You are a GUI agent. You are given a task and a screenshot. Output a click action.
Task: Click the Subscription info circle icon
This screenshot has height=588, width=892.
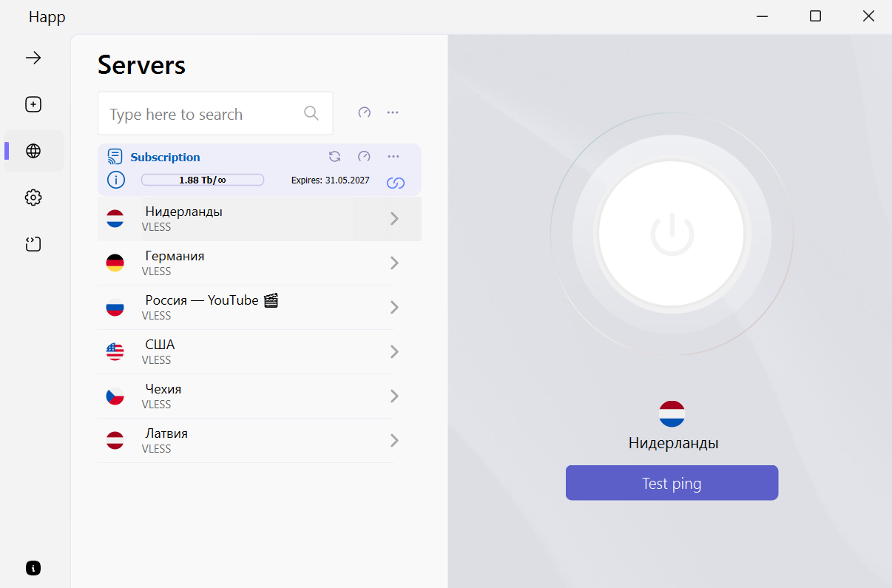click(x=116, y=180)
